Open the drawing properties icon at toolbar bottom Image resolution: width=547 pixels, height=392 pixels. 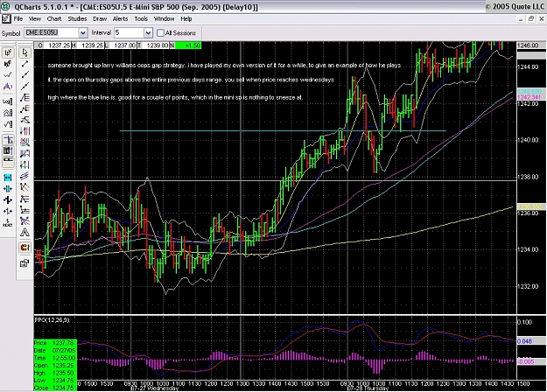coord(25,263)
